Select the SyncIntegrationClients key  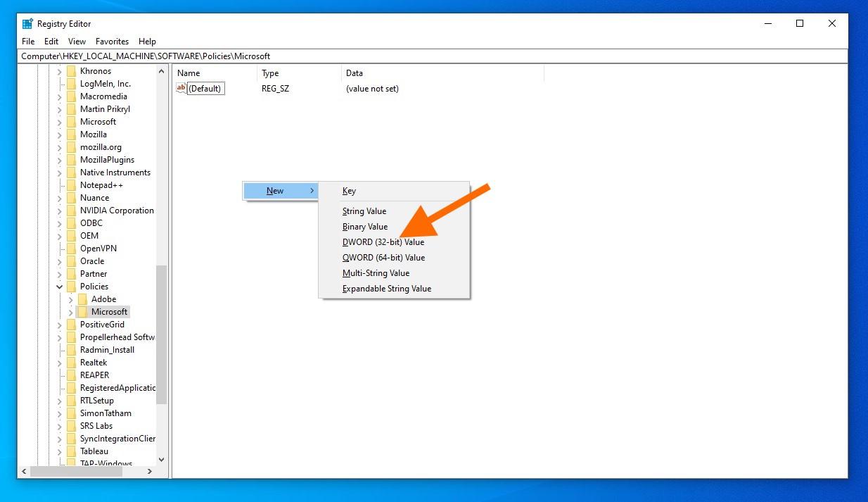click(x=117, y=439)
